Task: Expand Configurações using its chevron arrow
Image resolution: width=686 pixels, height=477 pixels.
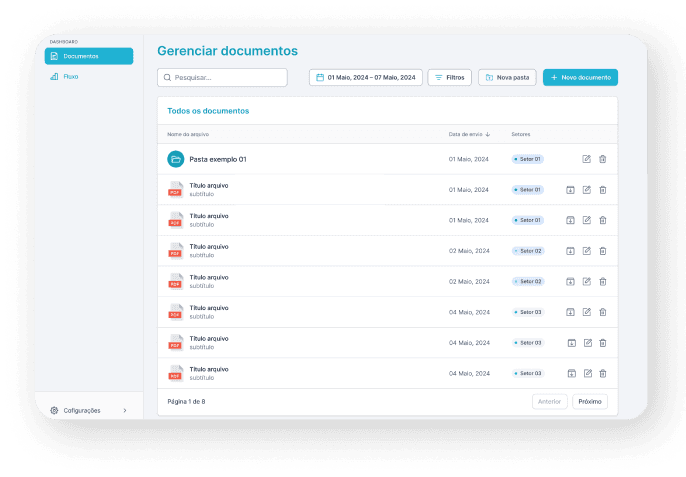Action: (125, 410)
